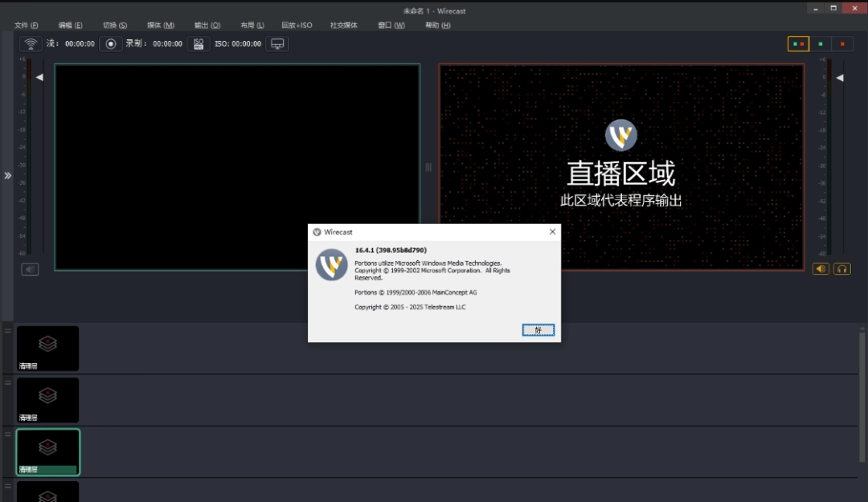Start streaming with the wireless stream icon

pyautogui.click(x=30, y=43)
